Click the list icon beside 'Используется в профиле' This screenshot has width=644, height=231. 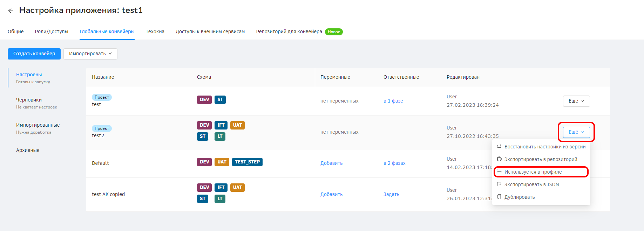point(499,172)
